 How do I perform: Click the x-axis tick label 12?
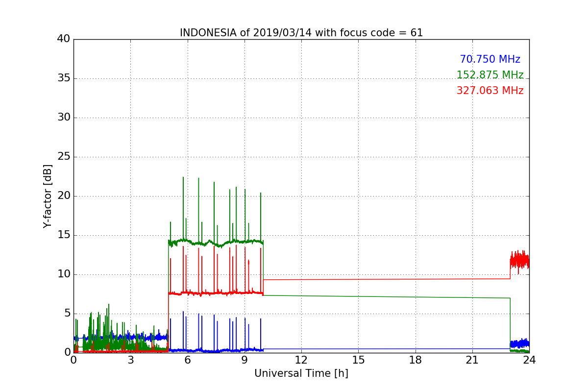coord(301,360)
